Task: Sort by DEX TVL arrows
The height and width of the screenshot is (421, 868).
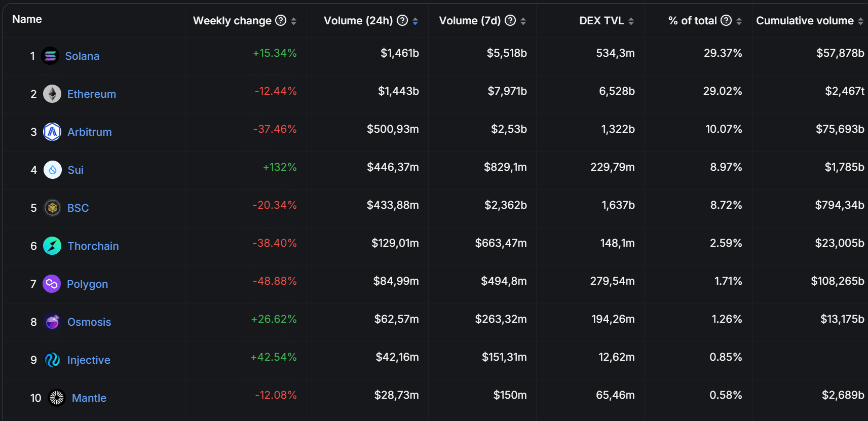Action: click(631, 21)
